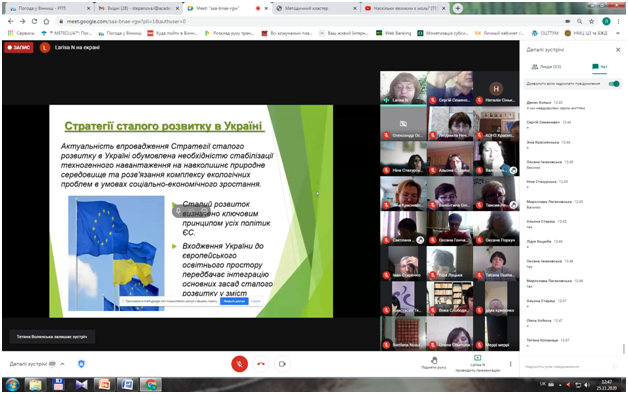Switch to the Люди (53) tab
The image size is (628, 394).
pyautogui.click(x=546, y=66)
